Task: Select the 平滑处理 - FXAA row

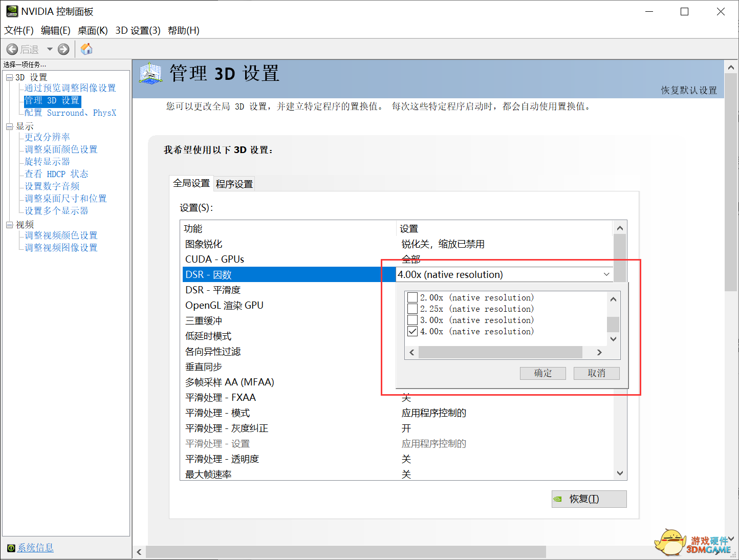Action: [397, 397]
